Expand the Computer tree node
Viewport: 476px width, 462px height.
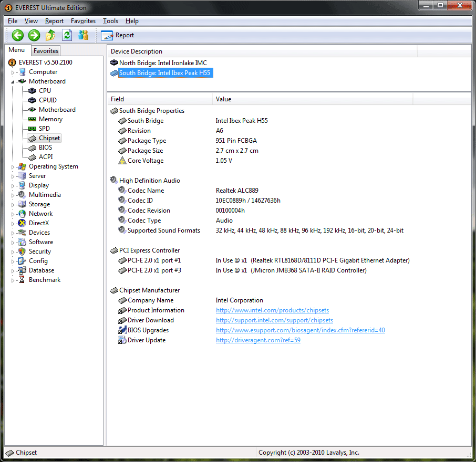tap(13, 72)
